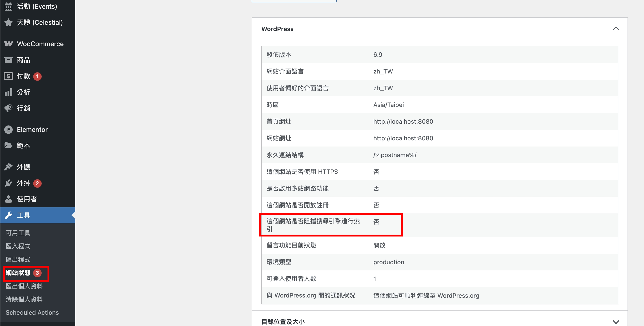644x326 pixels.
Task: Click the Elementor circle logo icon
Action: (x=8, y=130)
